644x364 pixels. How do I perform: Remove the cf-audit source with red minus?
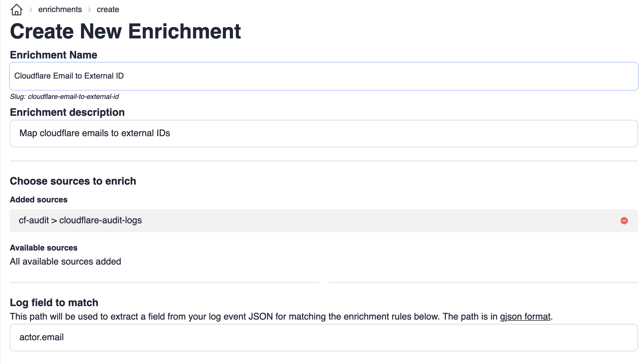(624, 221)
